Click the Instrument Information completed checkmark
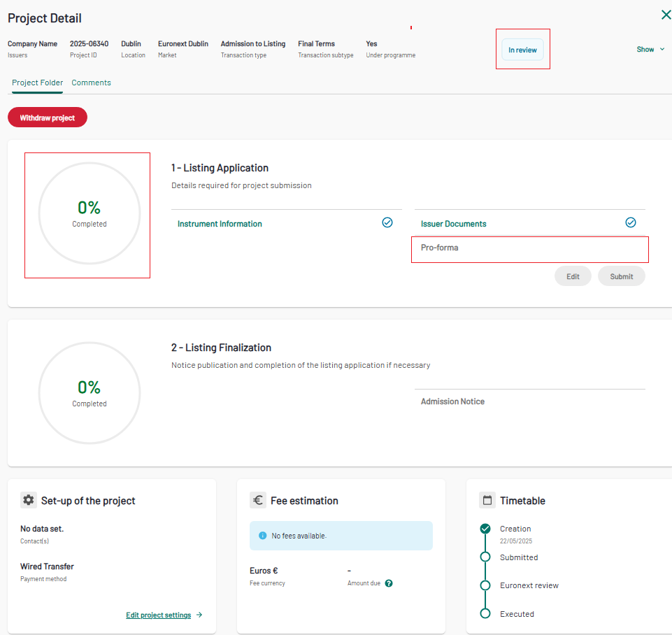This screenshot has width=672, height=635. click(x=387, y=222)
